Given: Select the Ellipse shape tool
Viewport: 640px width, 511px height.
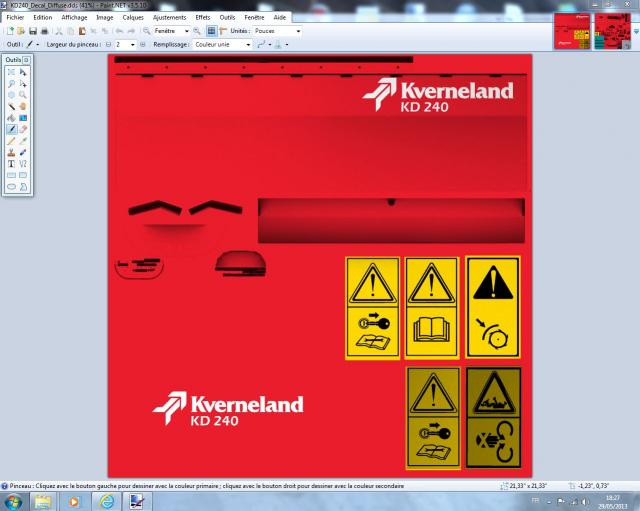Looking at the screenshot, I should (x=11, y=187).
